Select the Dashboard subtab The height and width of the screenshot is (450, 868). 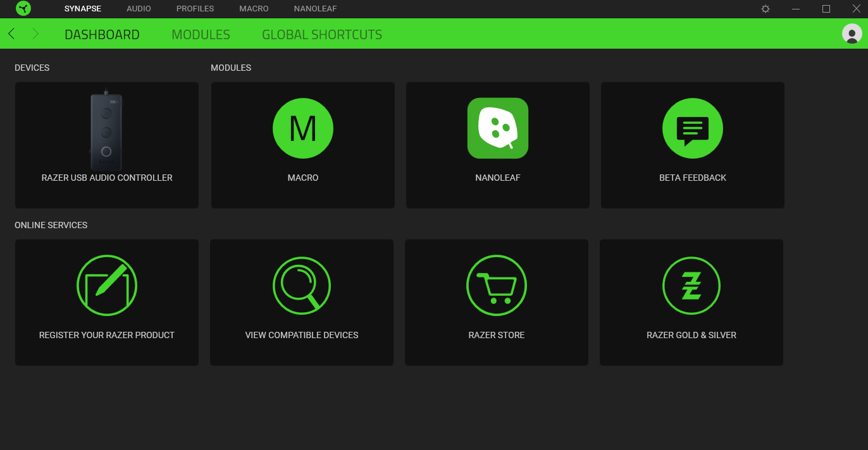tap(102, 35)
